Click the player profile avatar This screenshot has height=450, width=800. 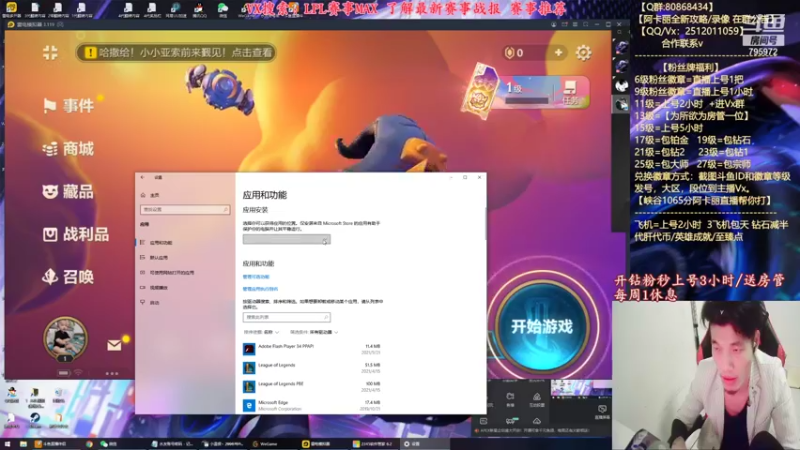pos(65,337)
